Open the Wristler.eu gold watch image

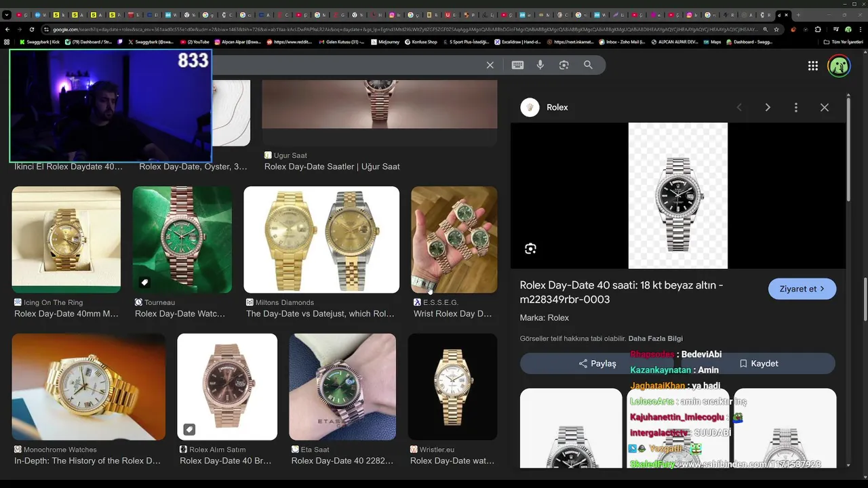[452, 387]
